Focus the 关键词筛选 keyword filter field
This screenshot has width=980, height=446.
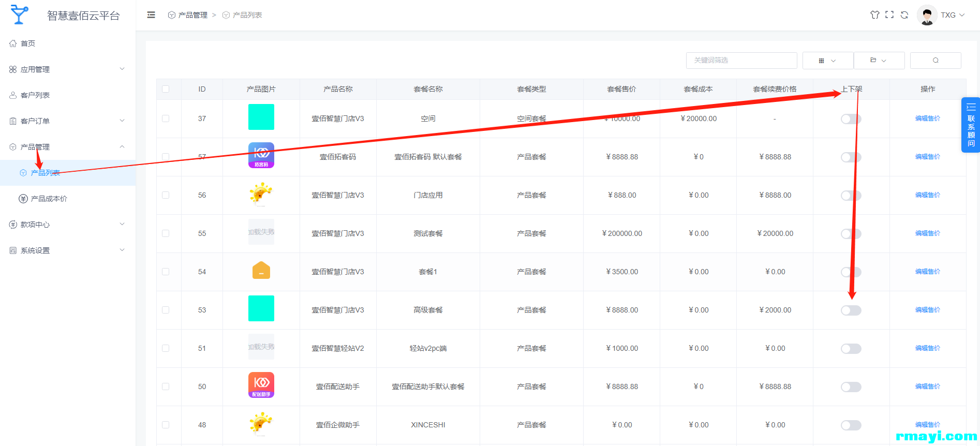coord(741,61)
